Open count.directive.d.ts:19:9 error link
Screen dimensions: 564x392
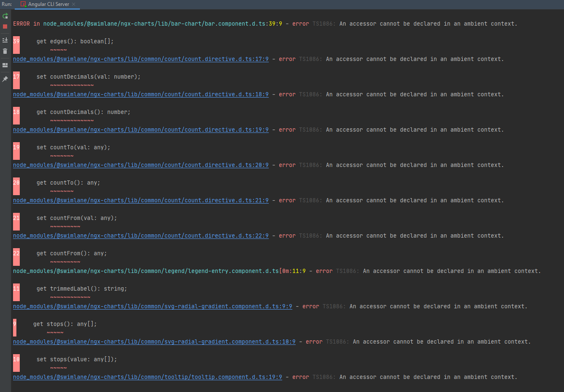pyautogui.click(x=140, y=130)
